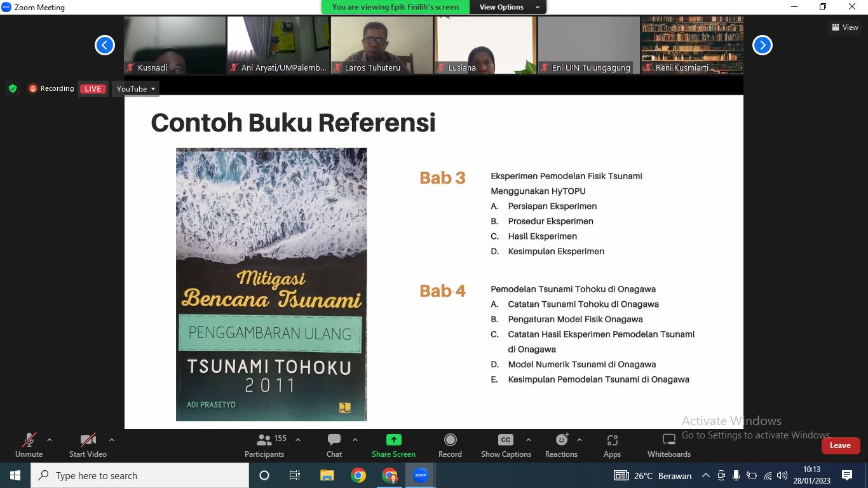This screenshot has width=868, height=488.
Task: Click the tsunami book cover image
Action: (x=271, y=285)
